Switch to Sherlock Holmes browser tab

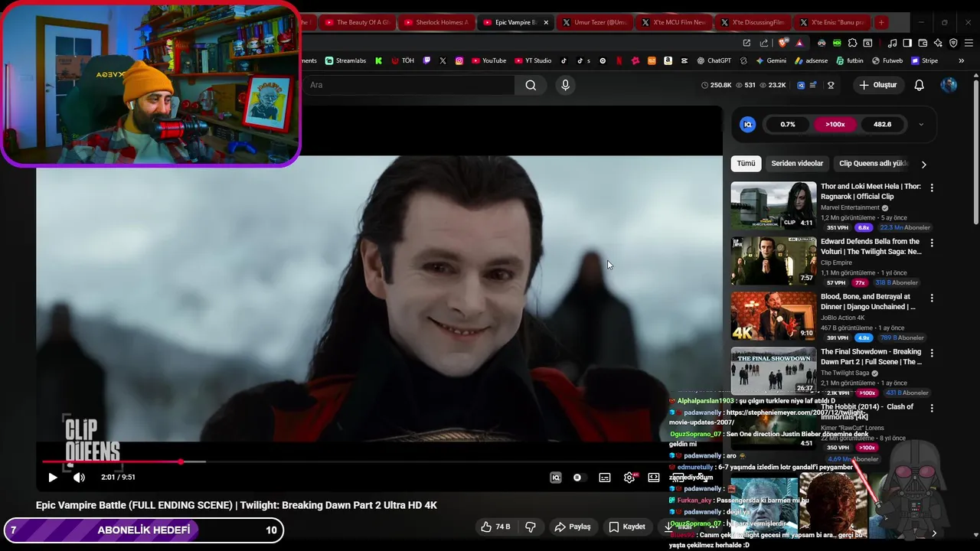[x=436, y=23]
